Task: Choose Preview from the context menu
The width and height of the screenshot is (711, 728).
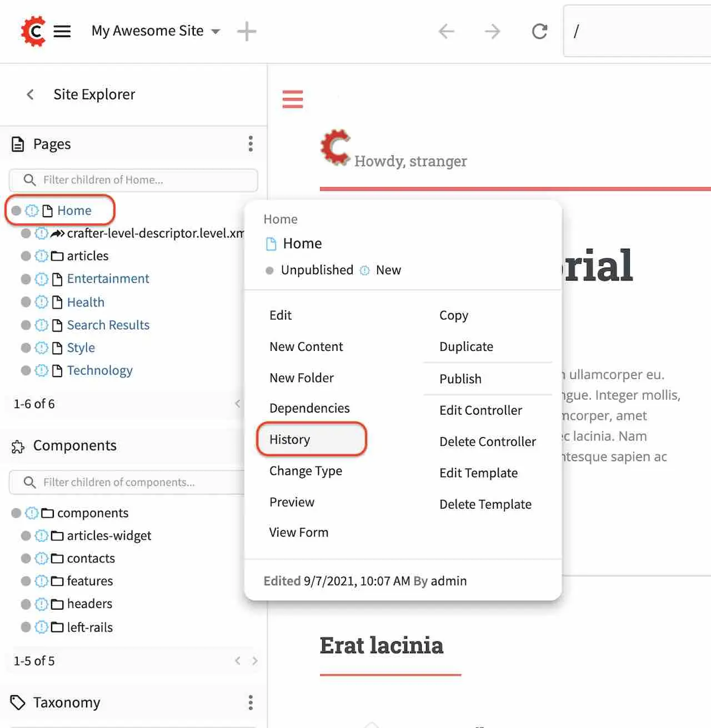Action: pyautogui.click(x=292, y=502)
